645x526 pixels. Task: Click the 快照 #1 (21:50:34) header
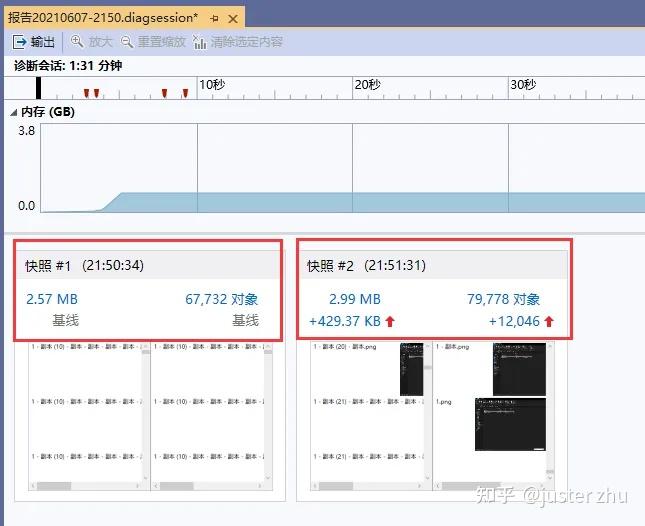(148, 265)
